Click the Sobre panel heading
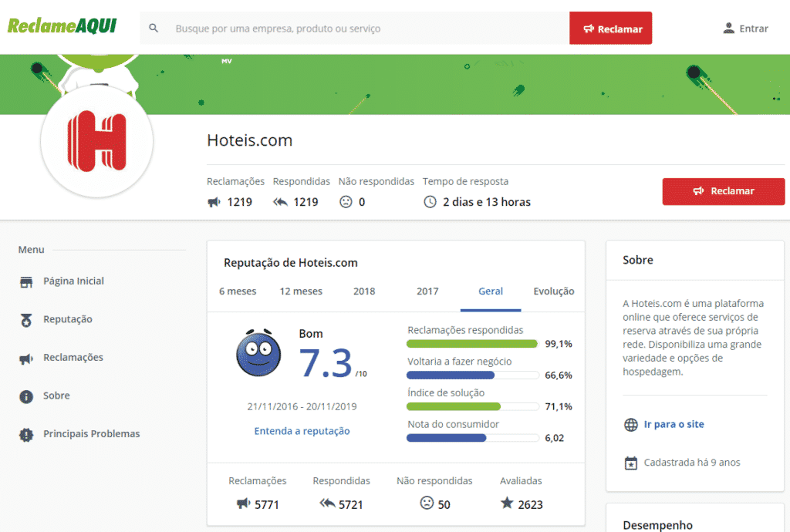The width and height of the screenshot is (790, 532). [x=638, y=260]
